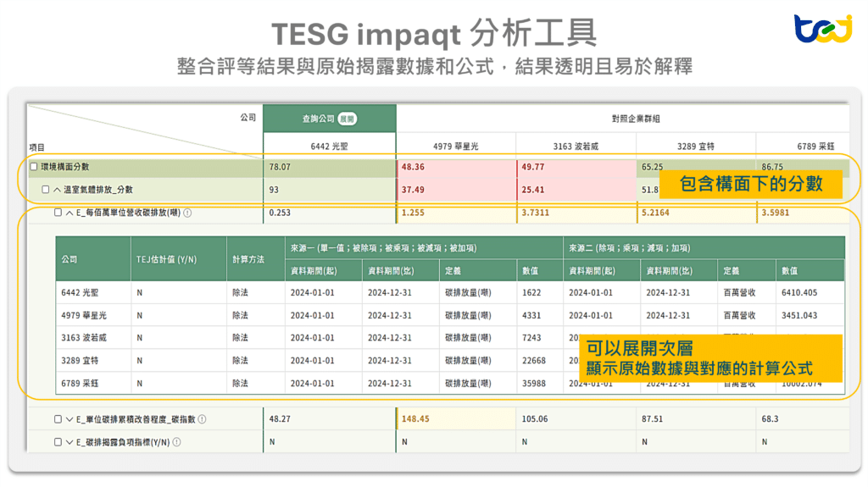Tick the 環境構面分數 checkbox
868x487 pixels.
coord(34,167)
